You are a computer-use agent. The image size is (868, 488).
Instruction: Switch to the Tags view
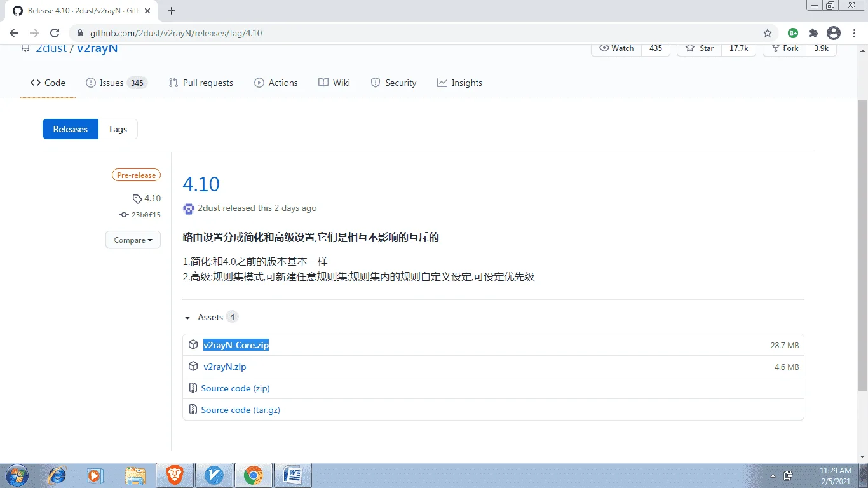(x=118, y=129)
